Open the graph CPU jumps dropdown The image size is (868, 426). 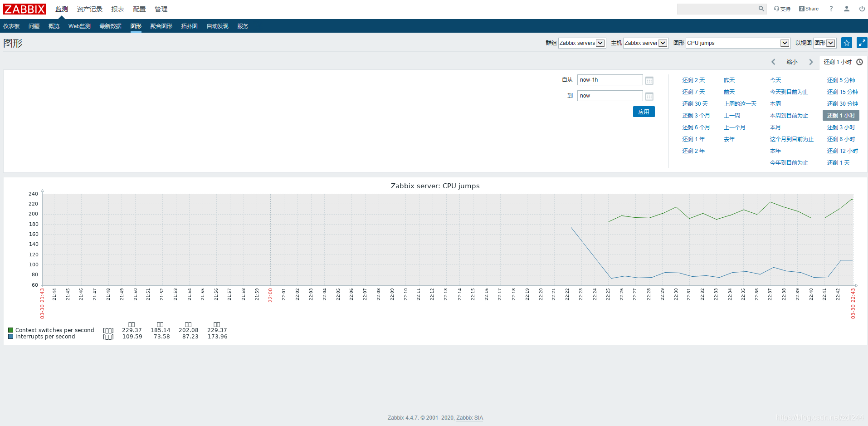click(x=738, y=43)
